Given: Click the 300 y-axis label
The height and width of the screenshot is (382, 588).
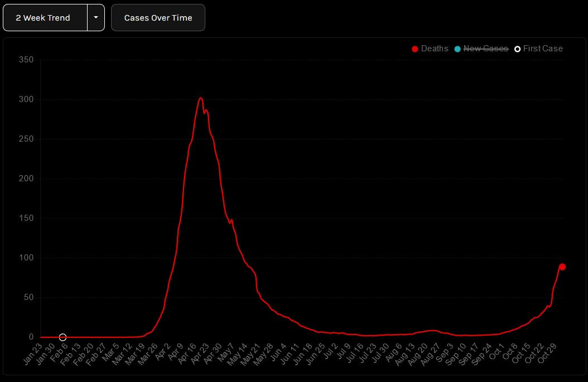Looking at the screenshot, I should coord(26,99).
